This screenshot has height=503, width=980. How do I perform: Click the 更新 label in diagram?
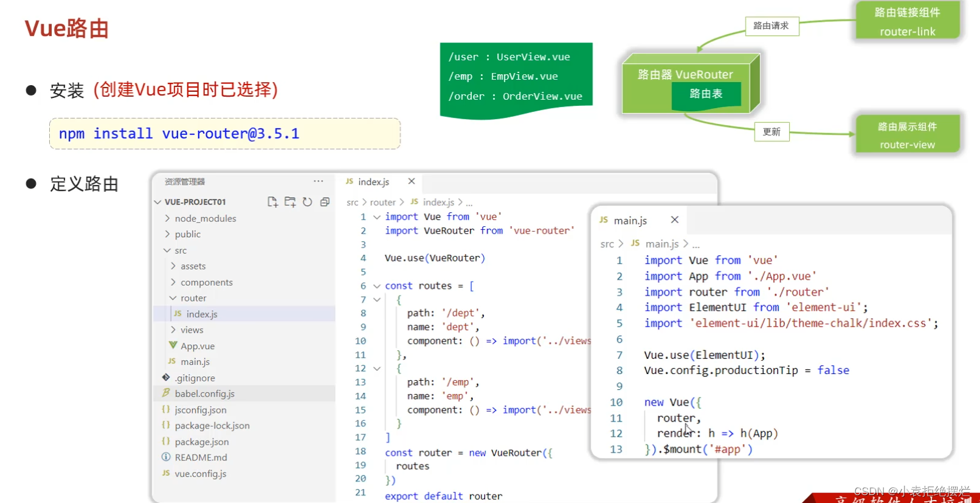click(771, 132)
